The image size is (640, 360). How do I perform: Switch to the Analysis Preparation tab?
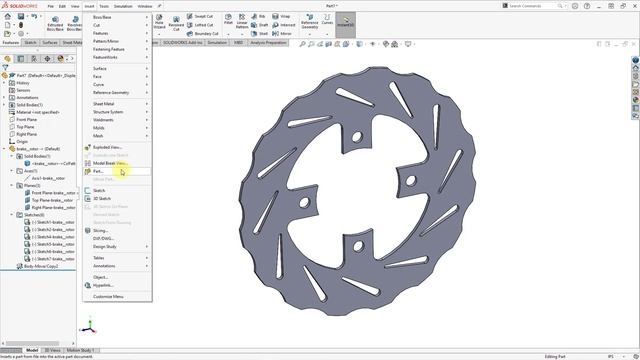pyautogui.click(x=268, y=42)
